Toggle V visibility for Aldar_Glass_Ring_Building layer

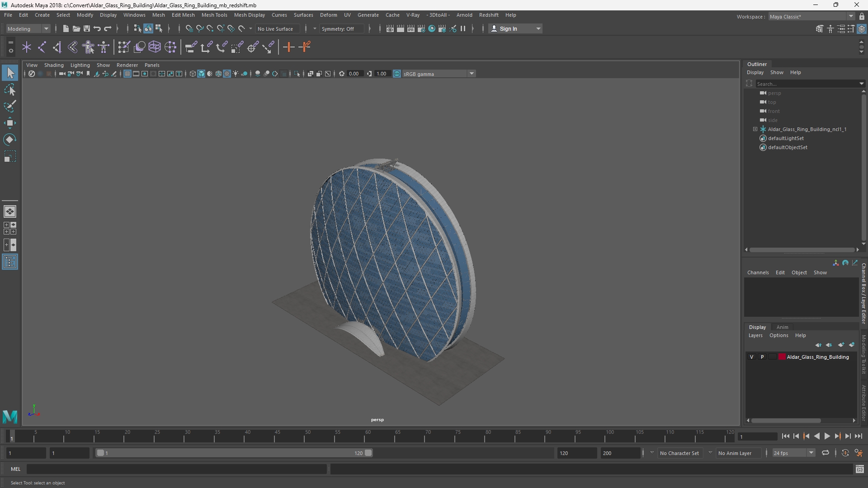coord(752,357)
